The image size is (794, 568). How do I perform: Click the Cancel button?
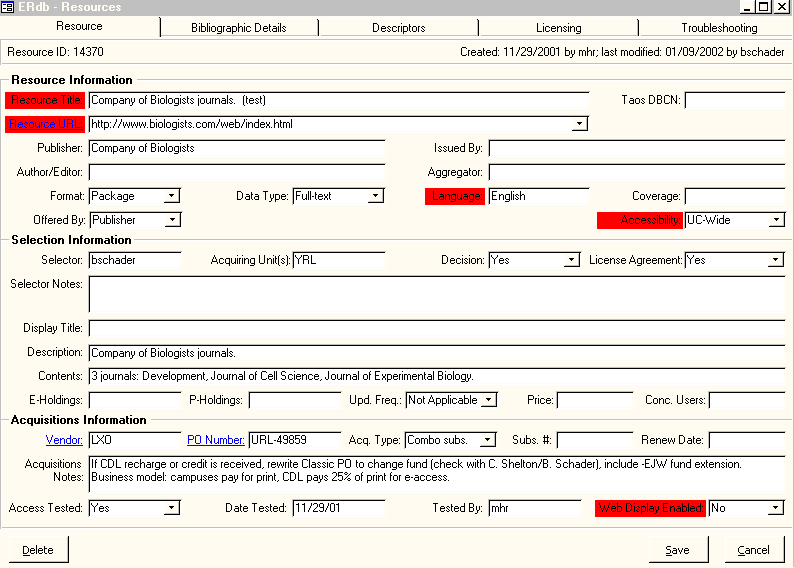753,550
